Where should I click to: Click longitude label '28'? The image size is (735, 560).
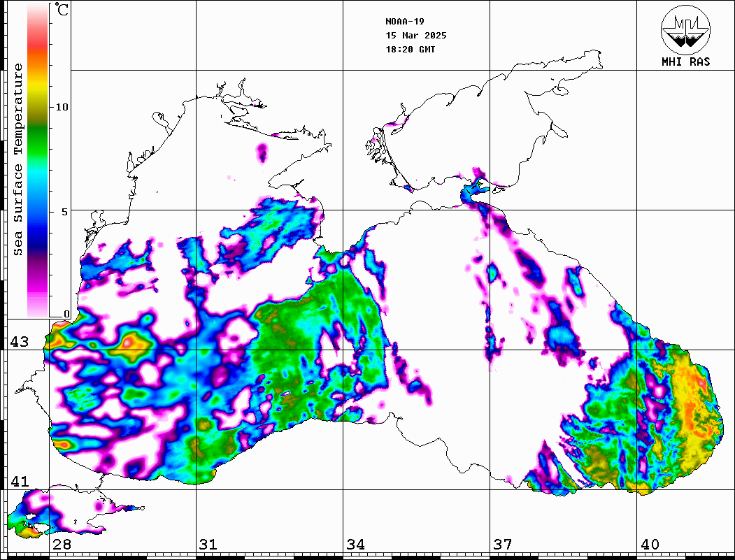click(62, 544)
